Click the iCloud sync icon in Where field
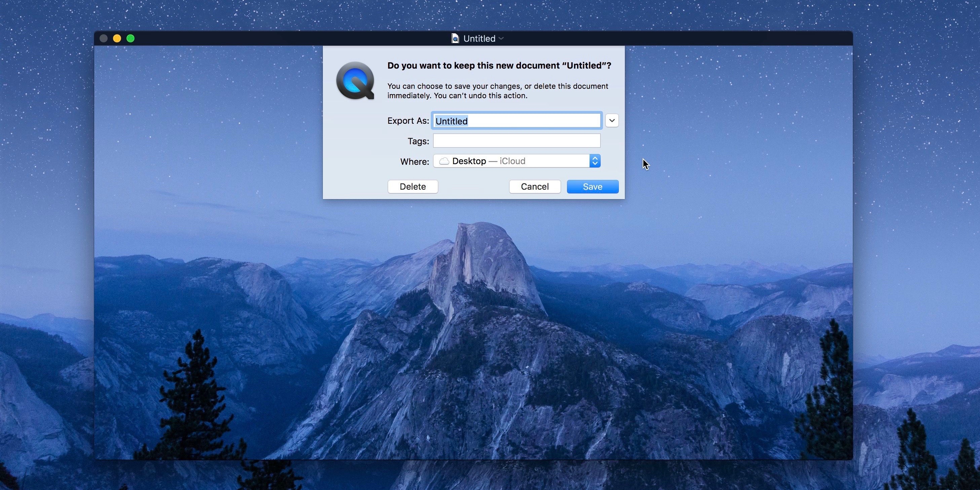This screenshot has height=490, width=980. (444, 161)
